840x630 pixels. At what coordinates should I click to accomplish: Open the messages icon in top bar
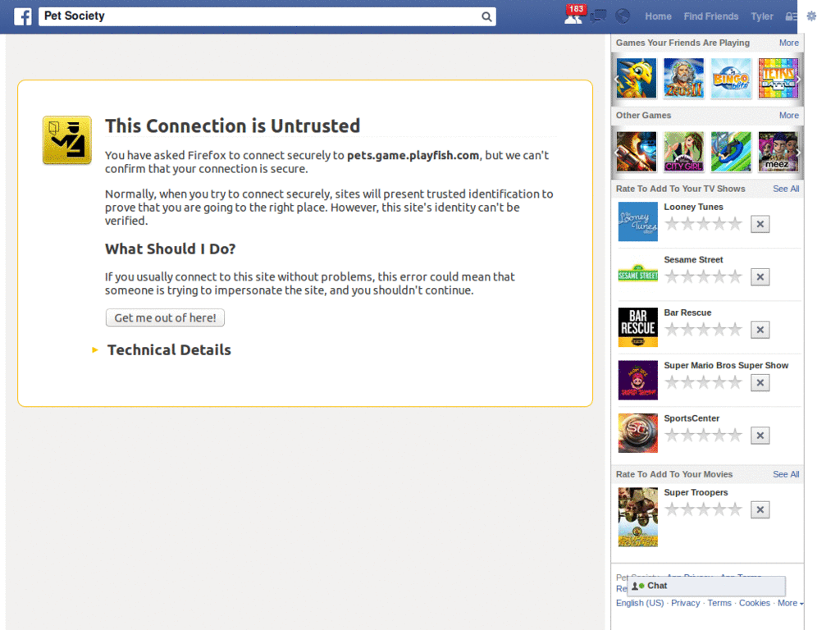pos(598,16)
